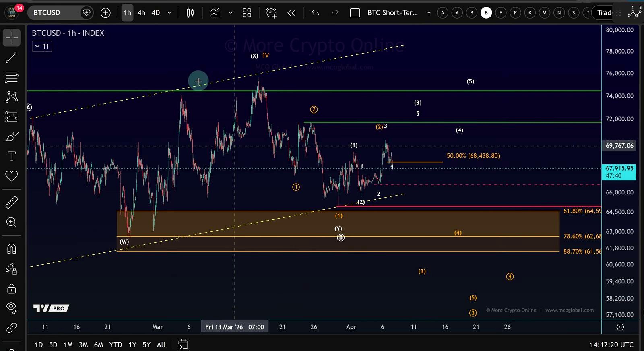
Task: Switch to the 4D timeframe
Action: coord(156,13)
